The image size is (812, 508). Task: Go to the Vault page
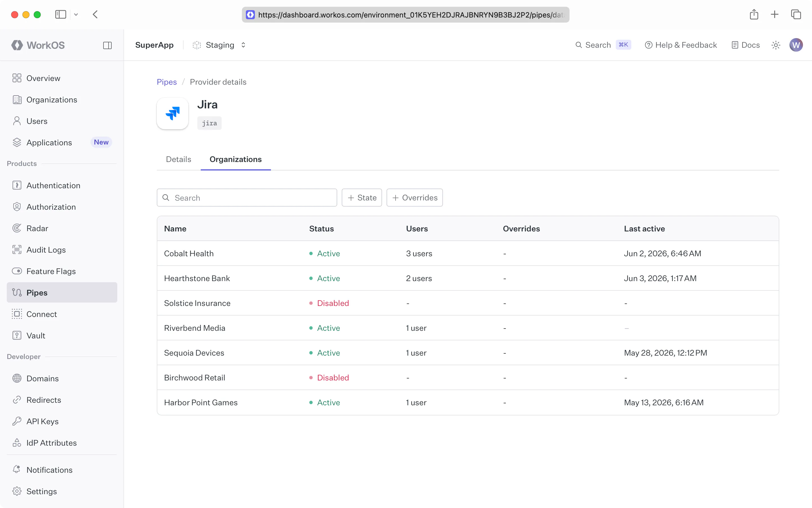coord(62,336)
